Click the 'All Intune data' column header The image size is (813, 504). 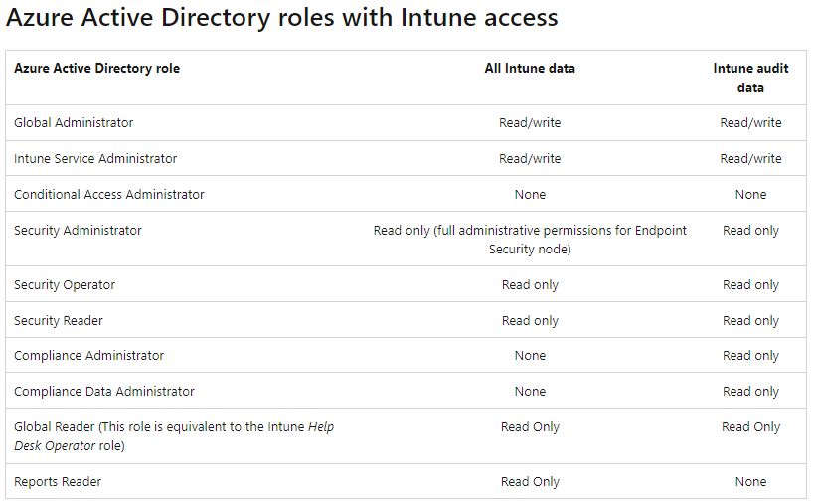tap(530, 68)
